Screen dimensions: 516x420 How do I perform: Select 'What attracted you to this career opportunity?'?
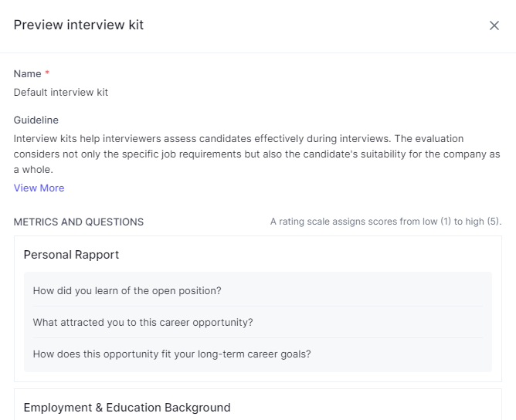pos(143,323)
